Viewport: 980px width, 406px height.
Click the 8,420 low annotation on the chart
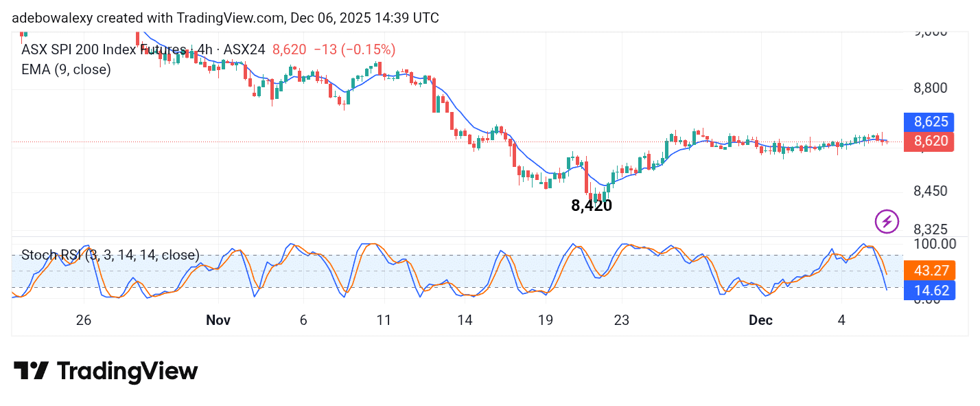(x=592, y=205)
